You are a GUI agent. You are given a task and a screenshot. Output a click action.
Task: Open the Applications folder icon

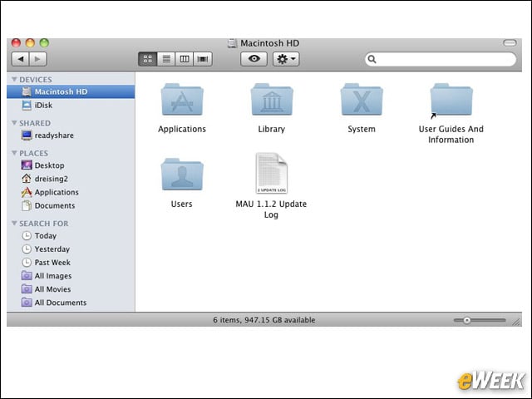point(182,100)
